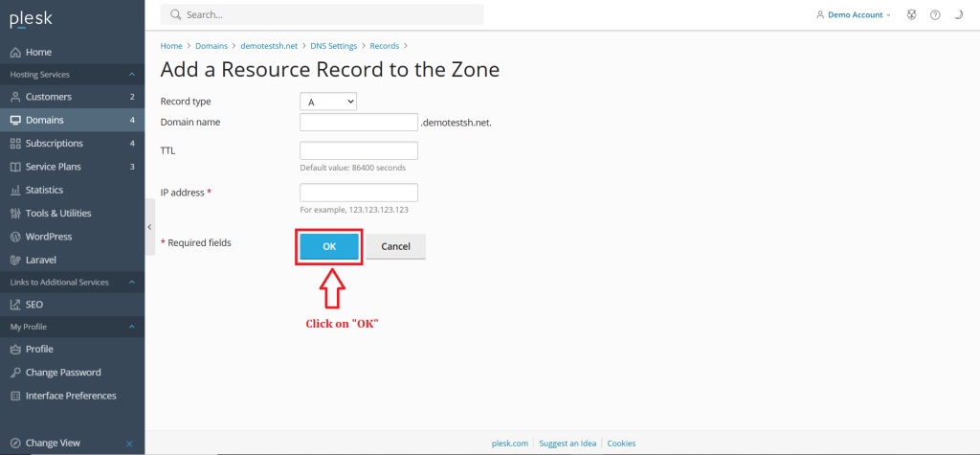Click the help question mark icon
Viewport: 980px width, 455px height.
pos(935,15)
